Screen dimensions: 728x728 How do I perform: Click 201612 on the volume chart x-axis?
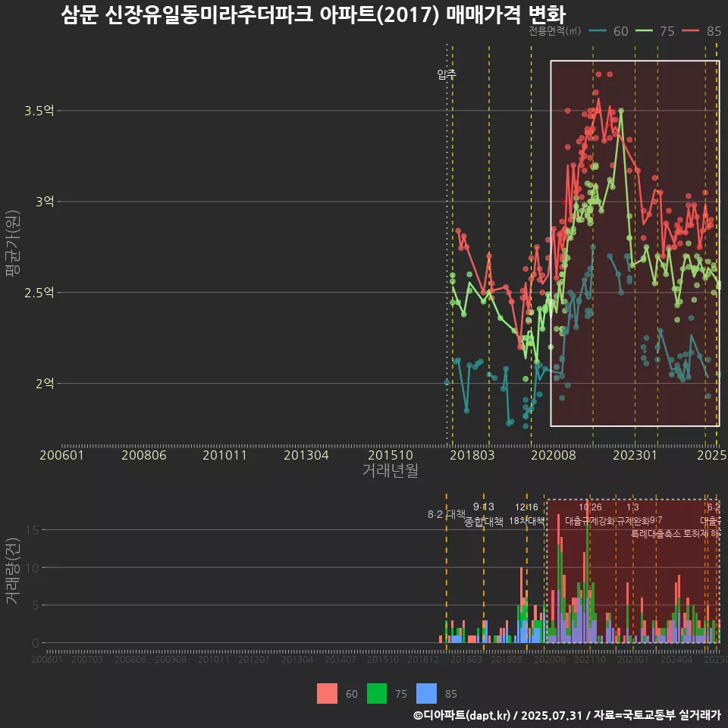[423, 659]
